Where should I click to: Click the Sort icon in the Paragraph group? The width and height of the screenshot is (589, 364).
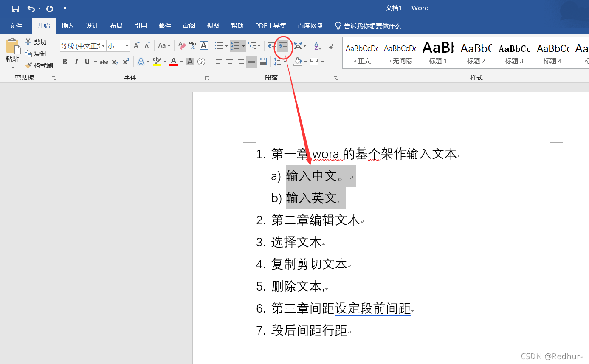click(x=317, y=46)
